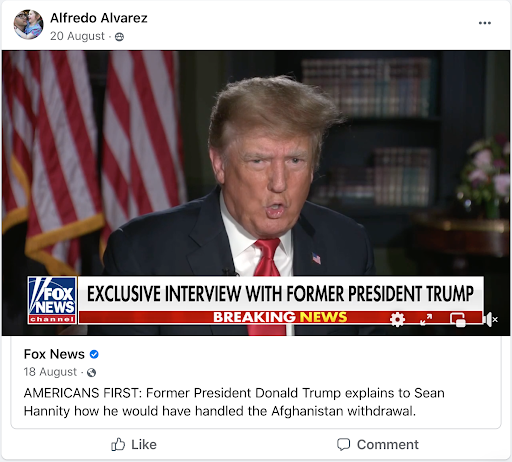Open video settings gear icon
This screenshot has height=462, width=512.
click(397, 319)
